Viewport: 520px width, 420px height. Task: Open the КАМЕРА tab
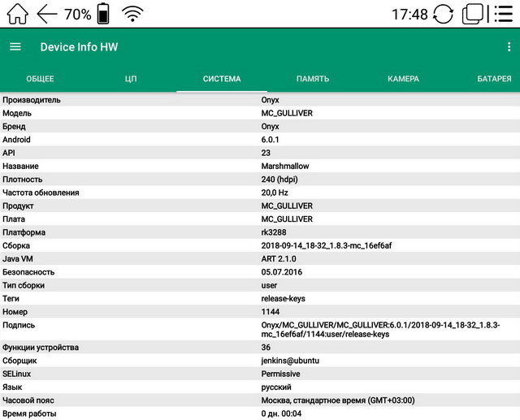point(403,79)
